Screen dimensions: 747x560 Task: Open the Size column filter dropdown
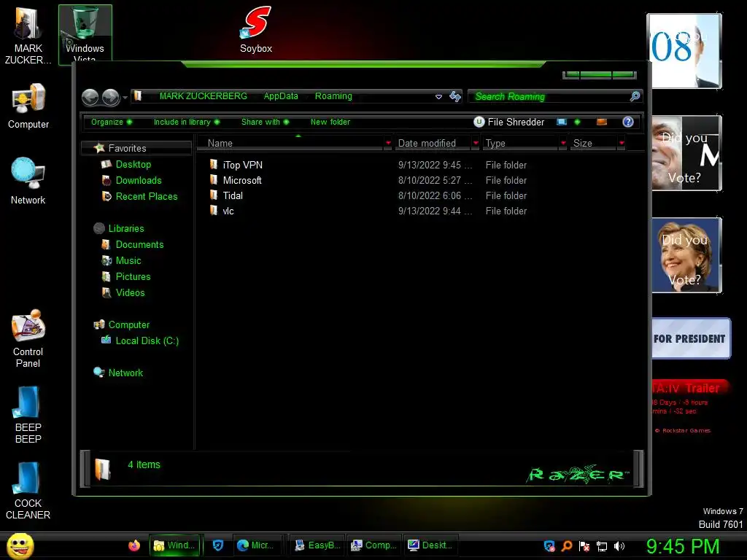tap(622, 143)
